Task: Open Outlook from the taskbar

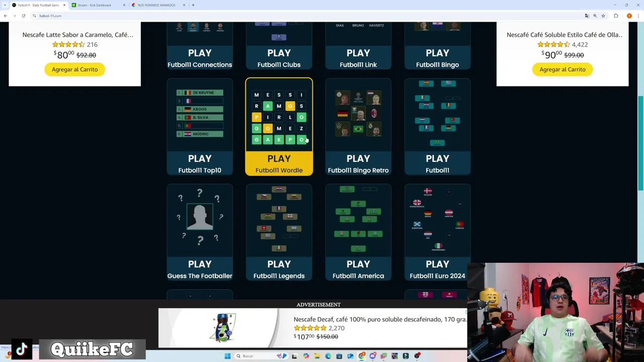Action: (350, 356)
